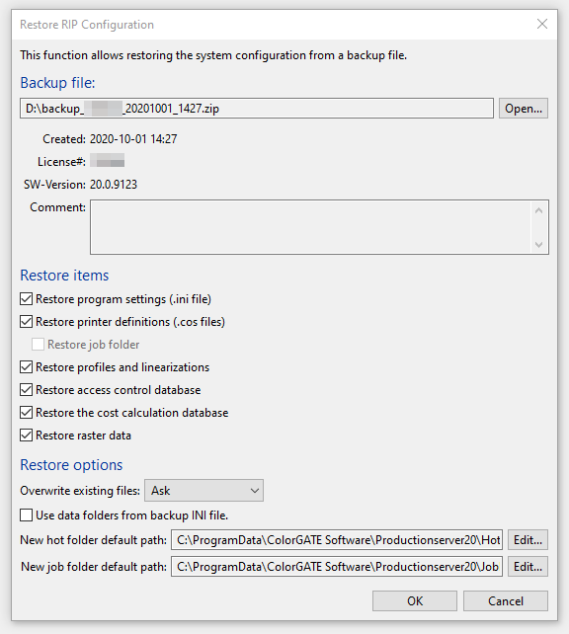The image size is (569, 634).
Task: Close the Restore RIP Configuration dialog
Action: pyautogui.click(x=542, y=24)
